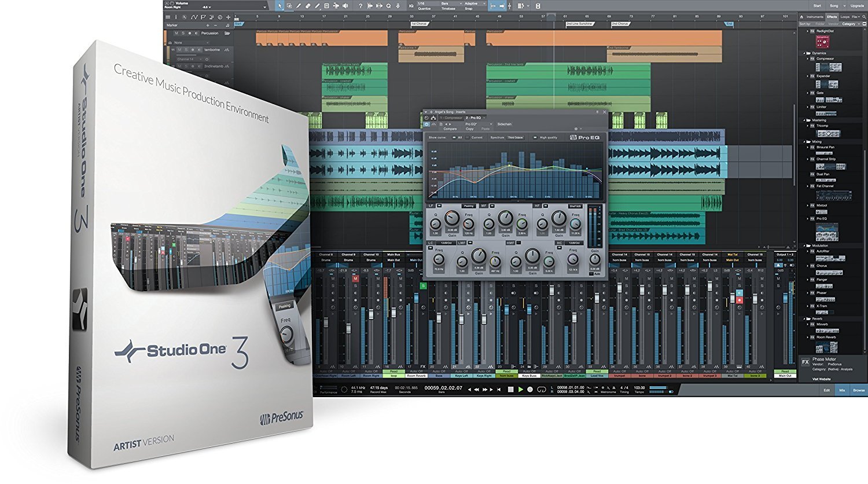The image size is (868, 484).
Task: Open the Adaptive snap mode dropdown
Action: click(x=475, y=5)
